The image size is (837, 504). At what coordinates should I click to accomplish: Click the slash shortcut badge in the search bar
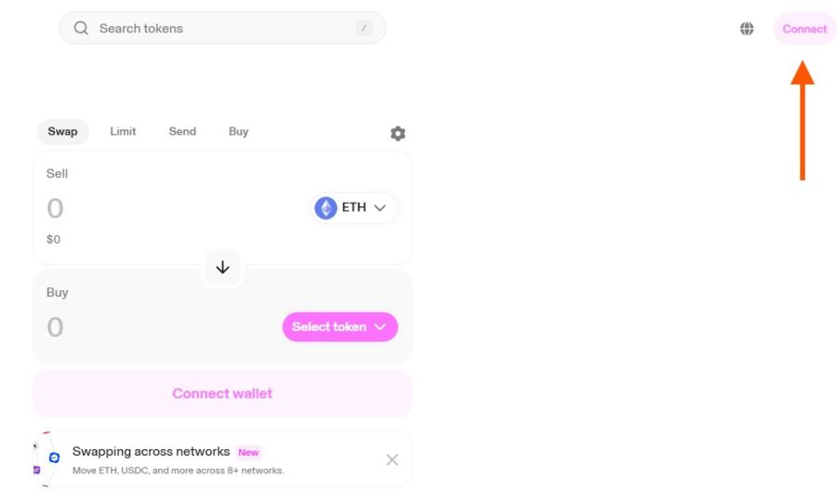364,28
